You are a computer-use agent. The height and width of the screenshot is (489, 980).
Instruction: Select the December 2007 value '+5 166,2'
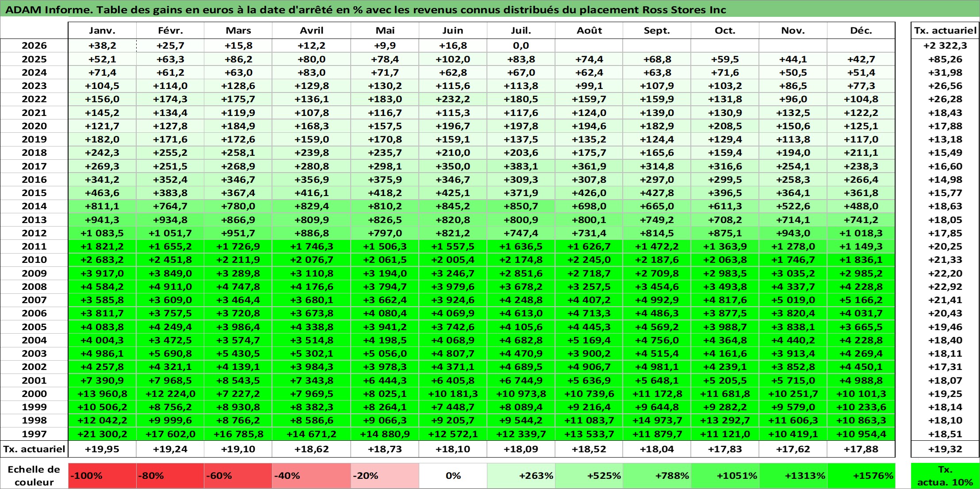pos(861,300)
